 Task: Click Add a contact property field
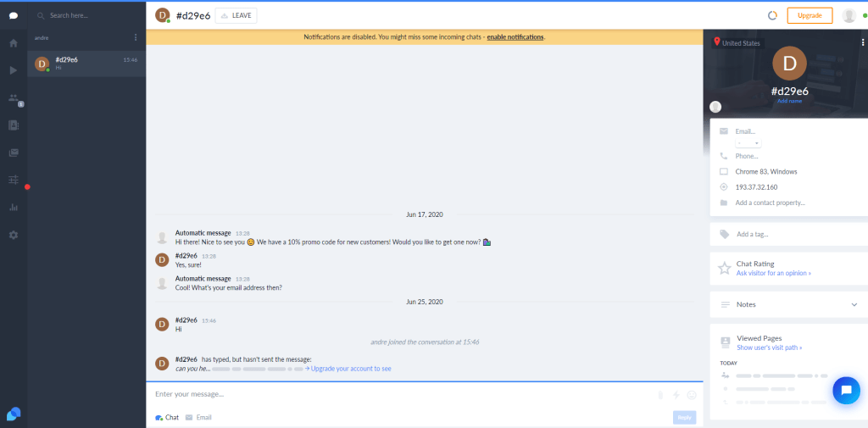point(770,203)
